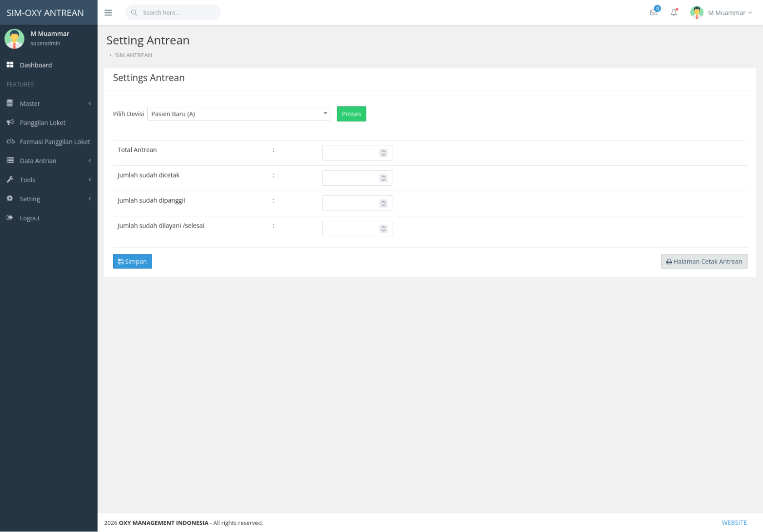
Task: Toggle the hamburger sidebar menu icon
Action: coord(108,13)
